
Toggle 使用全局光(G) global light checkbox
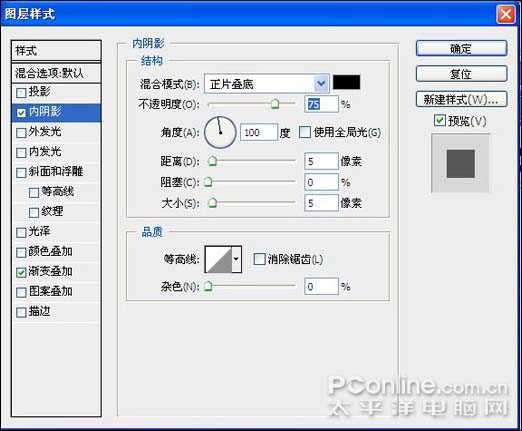(x=305, y=132)
